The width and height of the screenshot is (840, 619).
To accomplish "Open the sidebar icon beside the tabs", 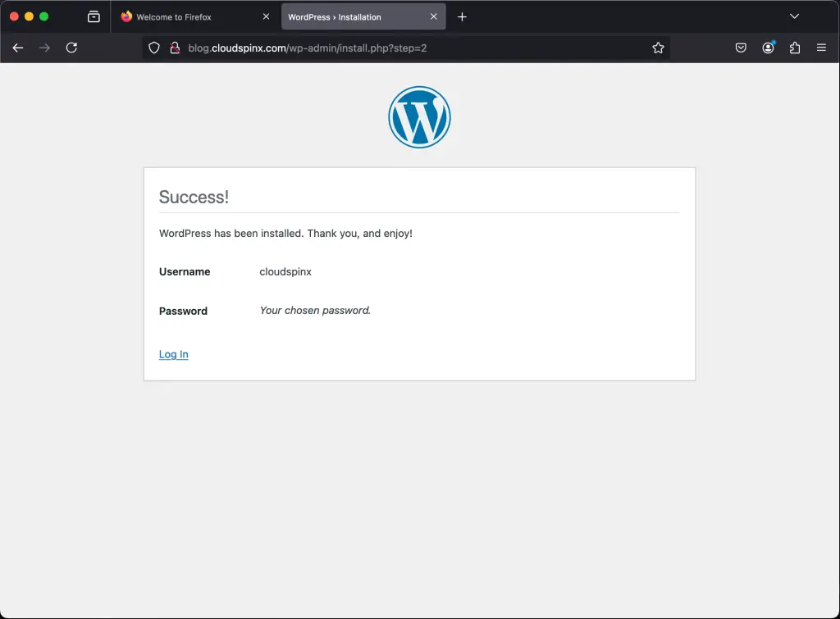I will click(94, 16).
